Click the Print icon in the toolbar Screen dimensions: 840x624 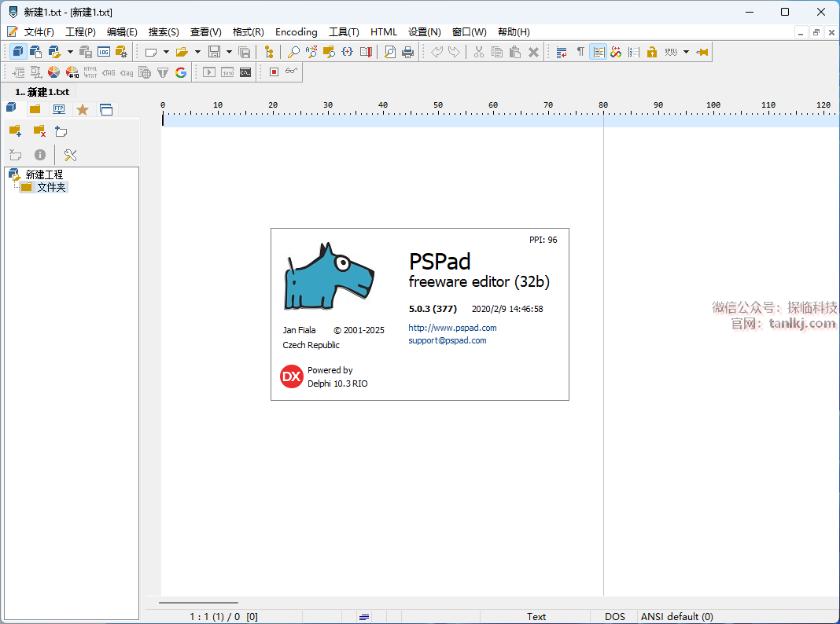(407, 52)
